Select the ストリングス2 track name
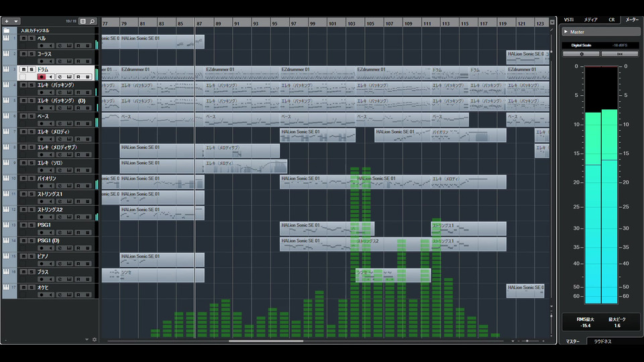Screen dimensions: 644x362 (x=50, y=210)
